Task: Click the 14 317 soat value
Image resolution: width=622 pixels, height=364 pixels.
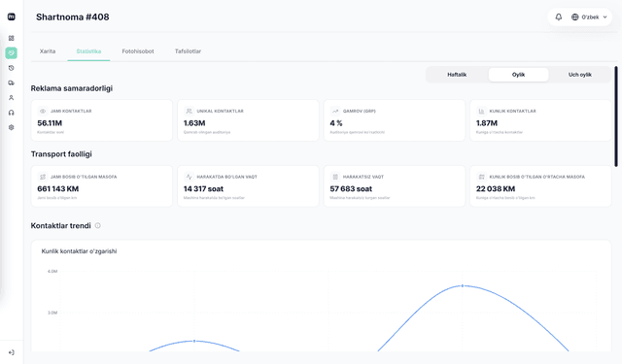Action: [203, 189]
